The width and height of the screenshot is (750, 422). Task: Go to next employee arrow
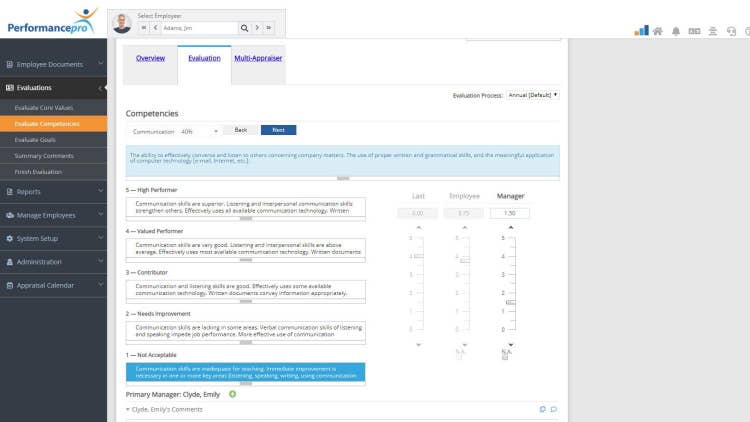point(257,28)
